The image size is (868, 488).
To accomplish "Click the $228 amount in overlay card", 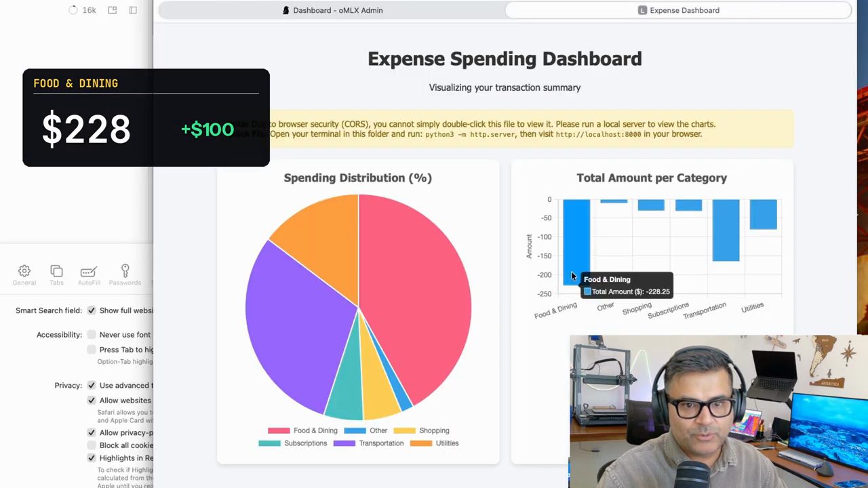I will (86, 129).
